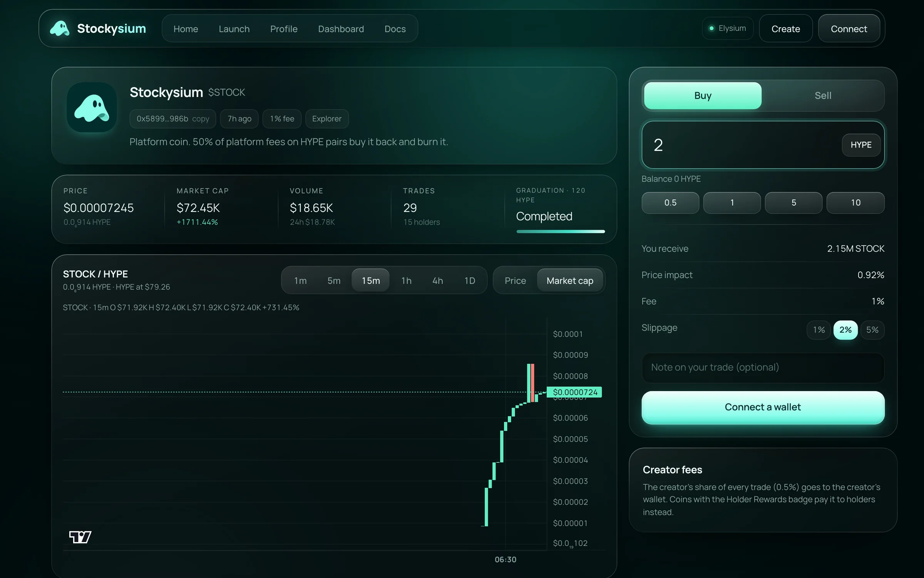Open the Dashboard nav item
This screenshot has height=578, width=924.
click(x=341, y=29)
